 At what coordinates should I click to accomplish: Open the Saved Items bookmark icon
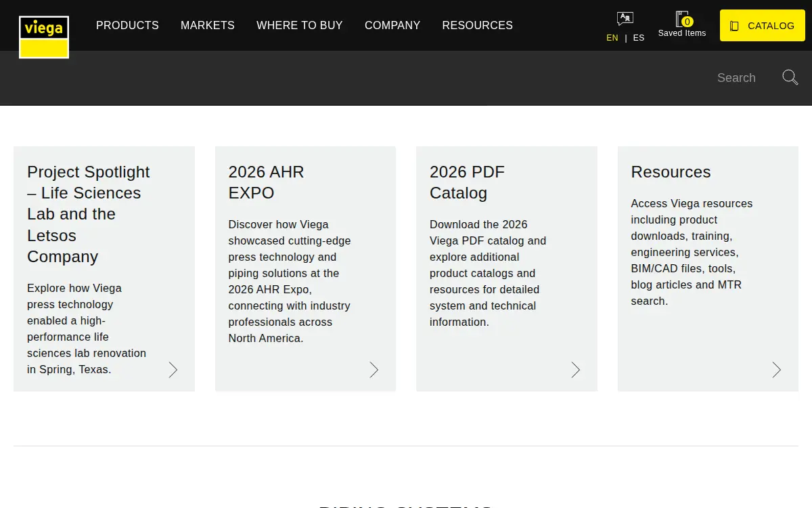pyautogui.click(x=682, y=19)
